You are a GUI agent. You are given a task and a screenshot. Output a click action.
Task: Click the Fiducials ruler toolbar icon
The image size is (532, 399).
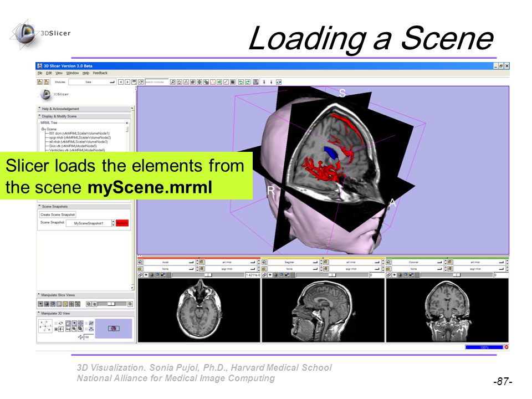click(x=226, y=82)
